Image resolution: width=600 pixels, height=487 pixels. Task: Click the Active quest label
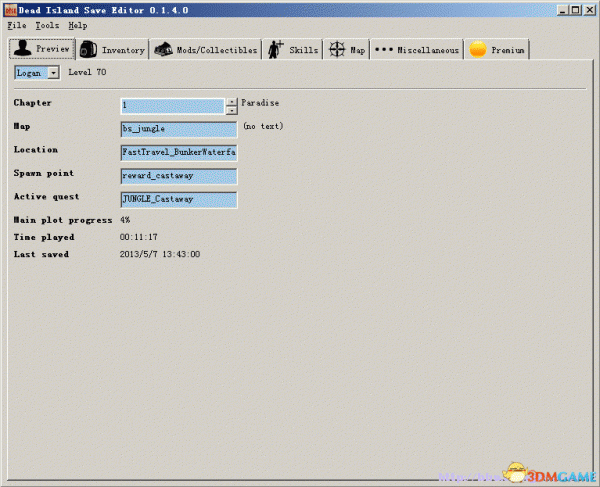click(x=46, y=197)
